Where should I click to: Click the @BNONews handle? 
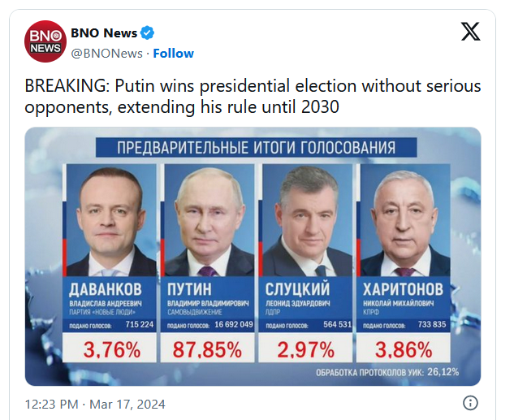106,53
